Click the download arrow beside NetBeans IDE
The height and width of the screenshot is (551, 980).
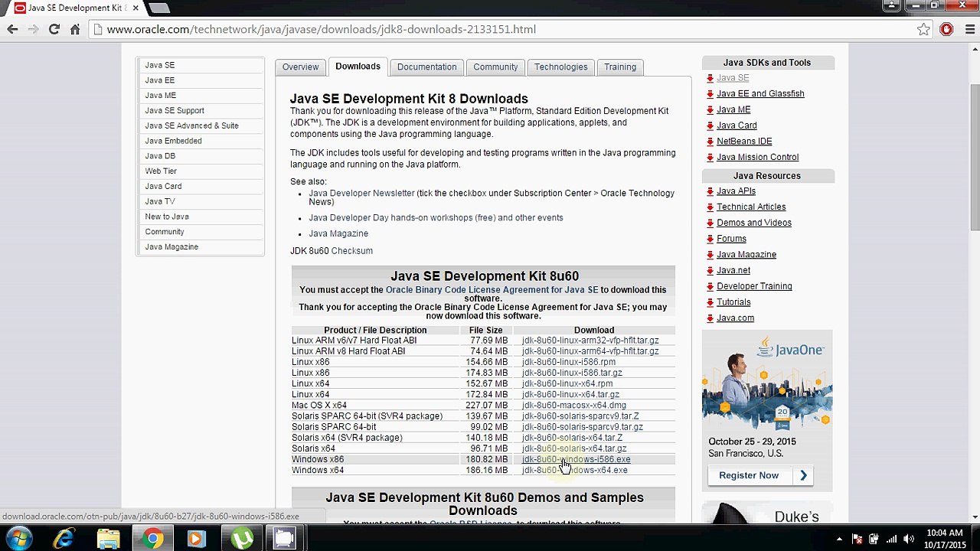(710, 142)
